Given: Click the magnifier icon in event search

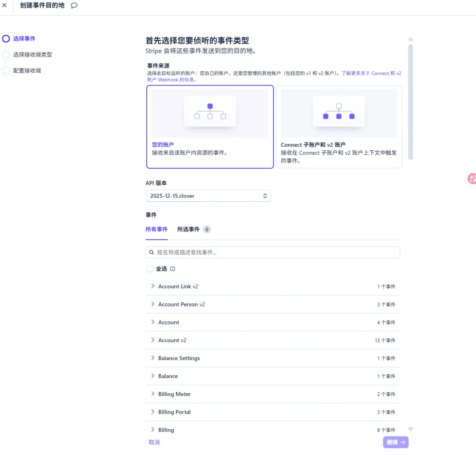Looking at the screenshot, I should coord(152,253).
